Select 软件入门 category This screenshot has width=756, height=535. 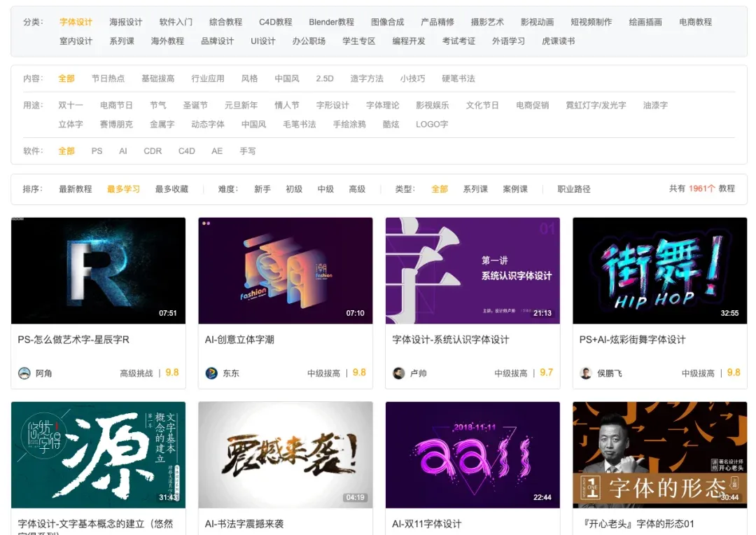click(x=176, y=22)
